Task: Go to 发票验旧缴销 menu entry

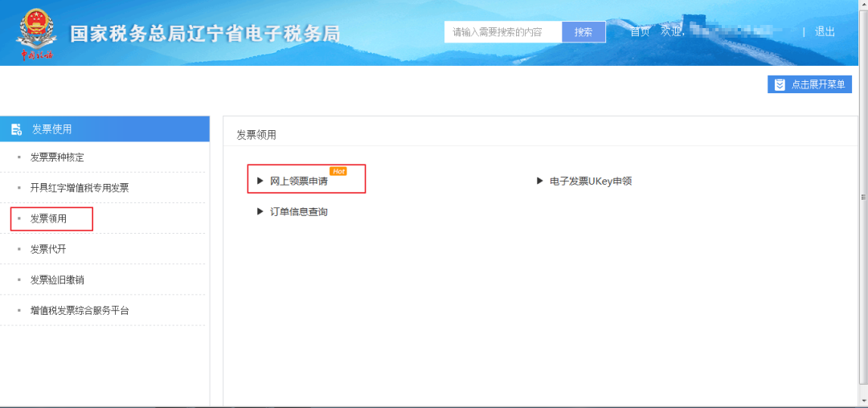Action: [x=56, y=279]
